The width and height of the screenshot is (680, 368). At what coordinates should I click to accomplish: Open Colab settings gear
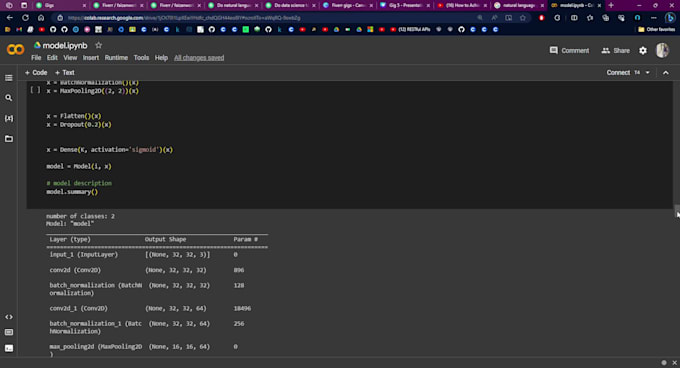click(643, 51)
